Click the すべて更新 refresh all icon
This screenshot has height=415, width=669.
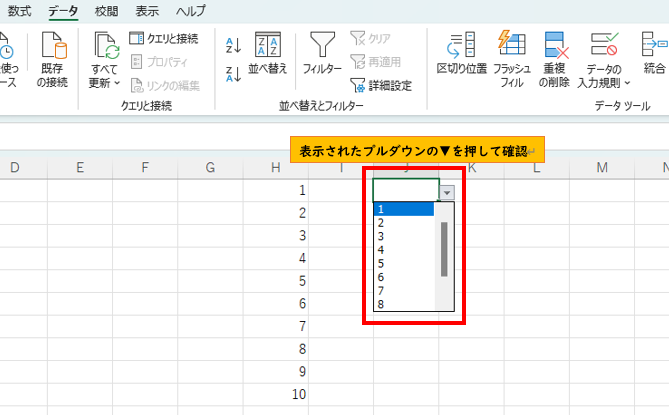click(x=107, y=45)
